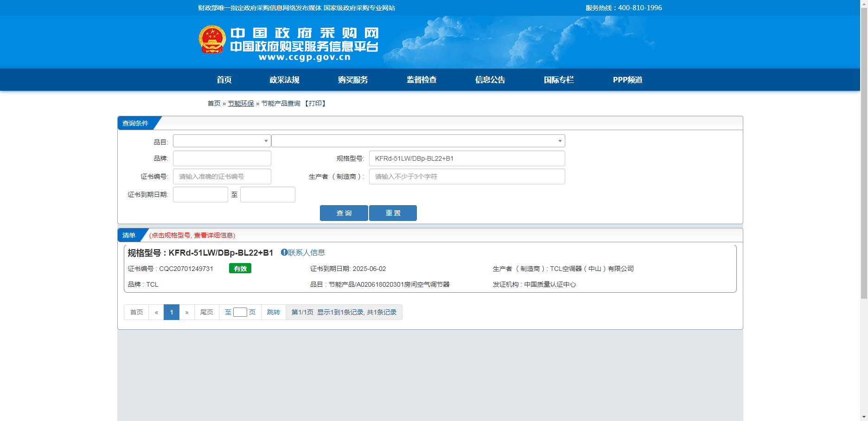Screen dimensions: 868x421
Task: Click the 重置 reset button
Action: [393, 213]
